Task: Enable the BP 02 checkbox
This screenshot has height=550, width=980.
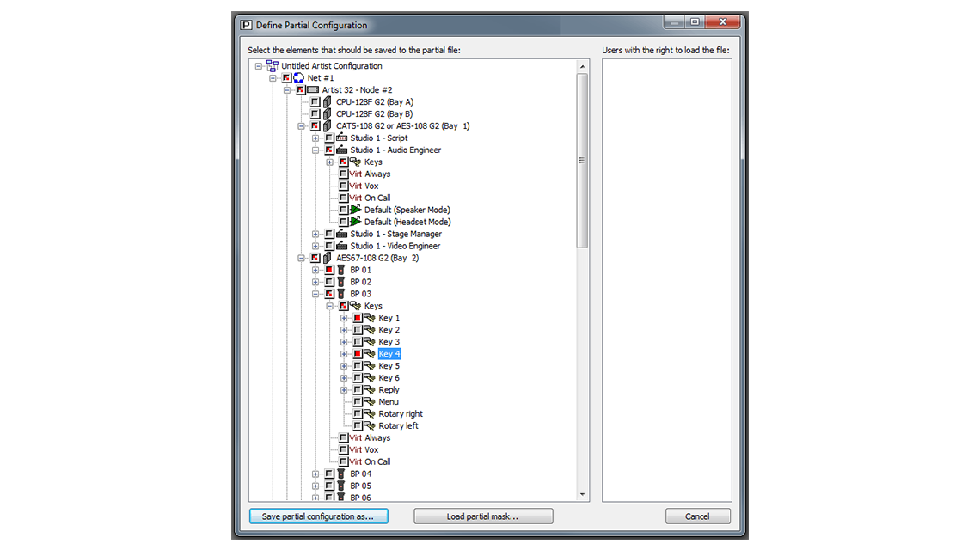Action: (x=328, y=282)
